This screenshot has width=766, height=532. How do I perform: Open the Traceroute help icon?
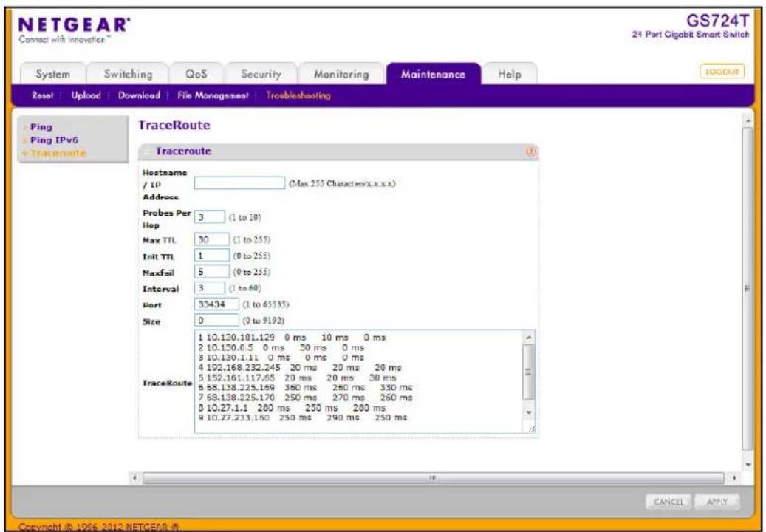coord(530,152)
